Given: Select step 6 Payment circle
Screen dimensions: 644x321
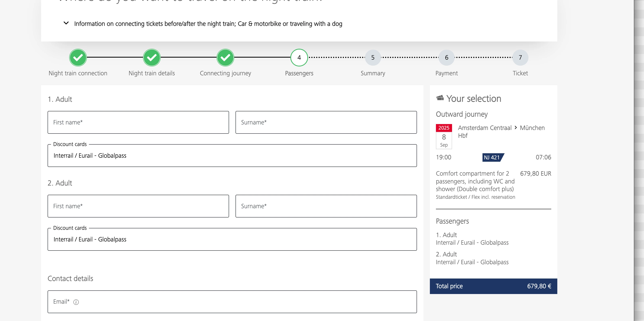Looking at the screenshot, I should tap(446, 57).
